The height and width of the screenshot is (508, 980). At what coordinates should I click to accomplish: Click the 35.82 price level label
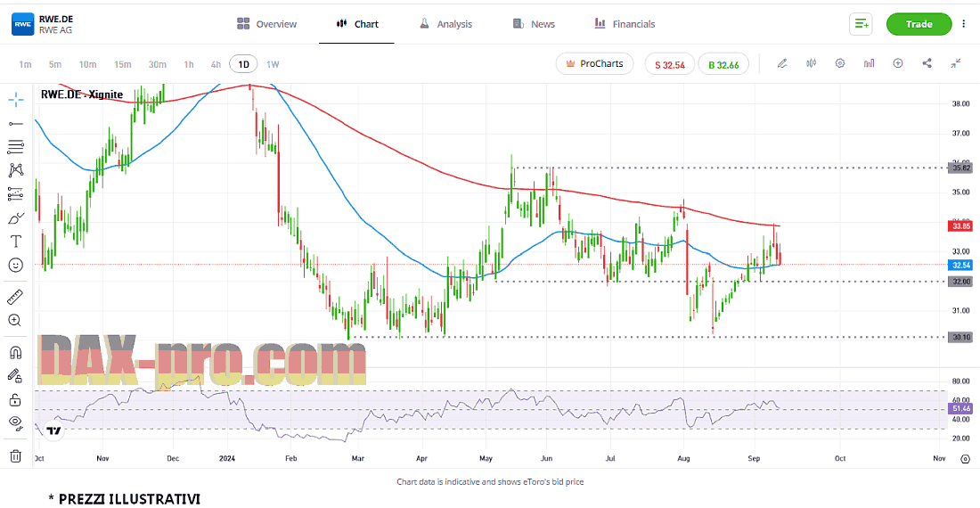[x=960, y=168]
